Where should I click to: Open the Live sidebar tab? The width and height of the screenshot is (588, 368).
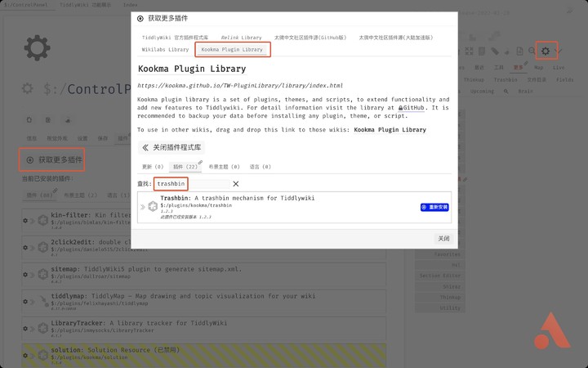coord(559,68)
